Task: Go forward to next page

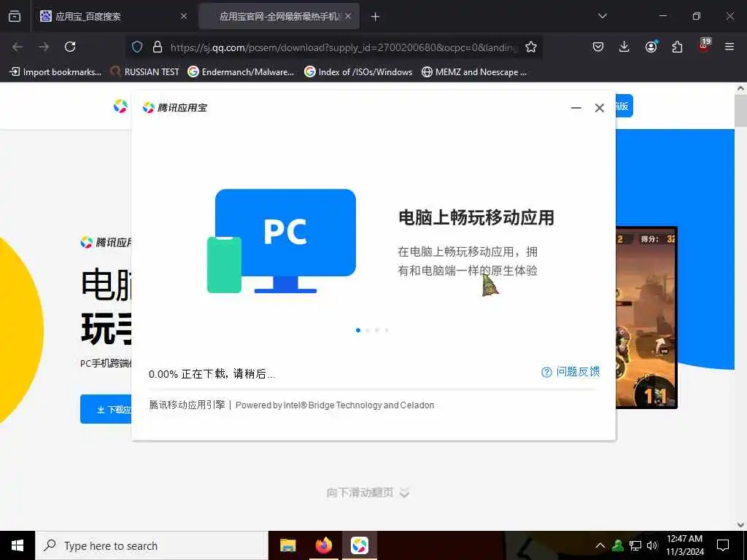Action: pyautogui.click(x=44, y=47)
